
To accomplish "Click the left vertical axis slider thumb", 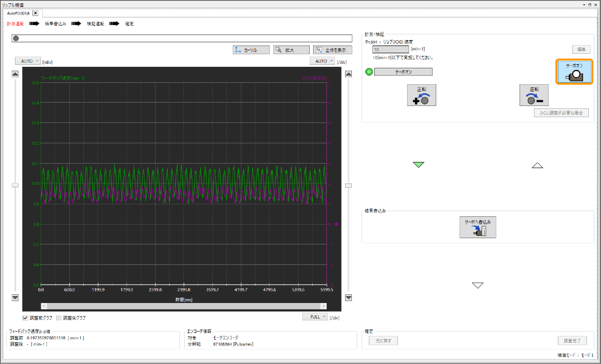I will 15,185.
